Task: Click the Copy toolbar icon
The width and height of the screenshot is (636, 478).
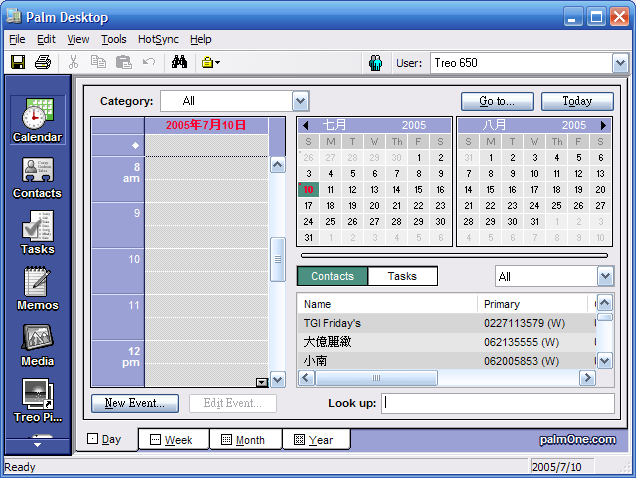Action: (98, 62)
